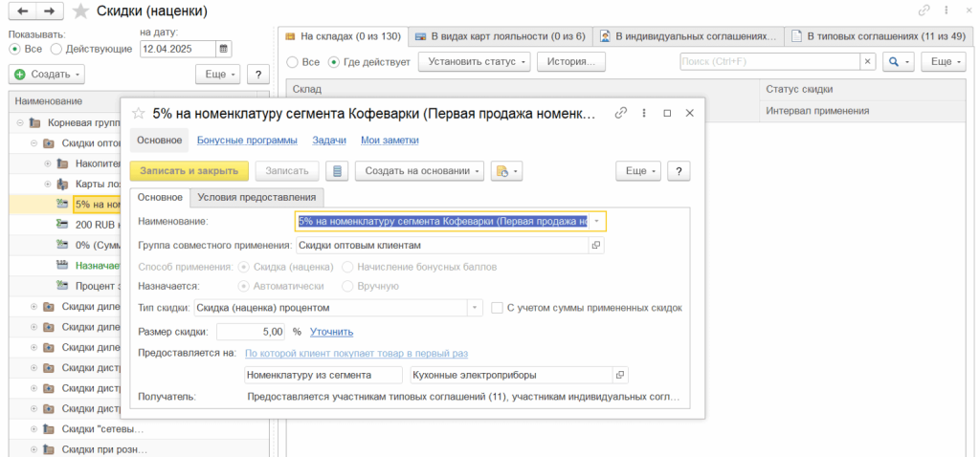
Task: Click the magnifier search button
Action: tap(898, 62)
